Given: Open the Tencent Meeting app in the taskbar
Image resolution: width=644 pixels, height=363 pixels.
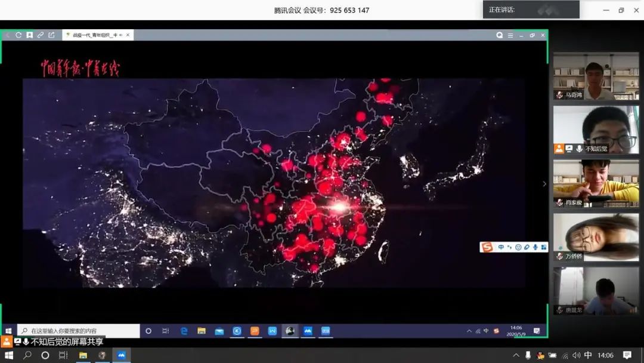Looking at the screenshot, I should coord(120,355).
